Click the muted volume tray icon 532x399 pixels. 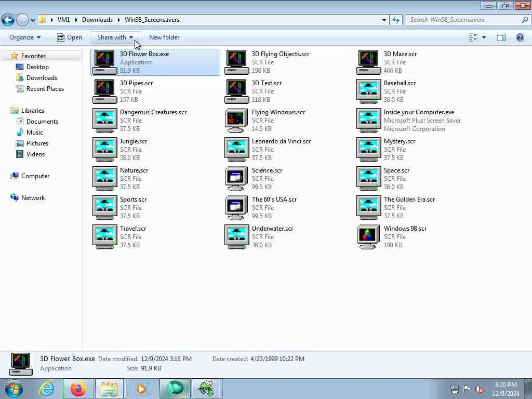[x=480, y=389]
